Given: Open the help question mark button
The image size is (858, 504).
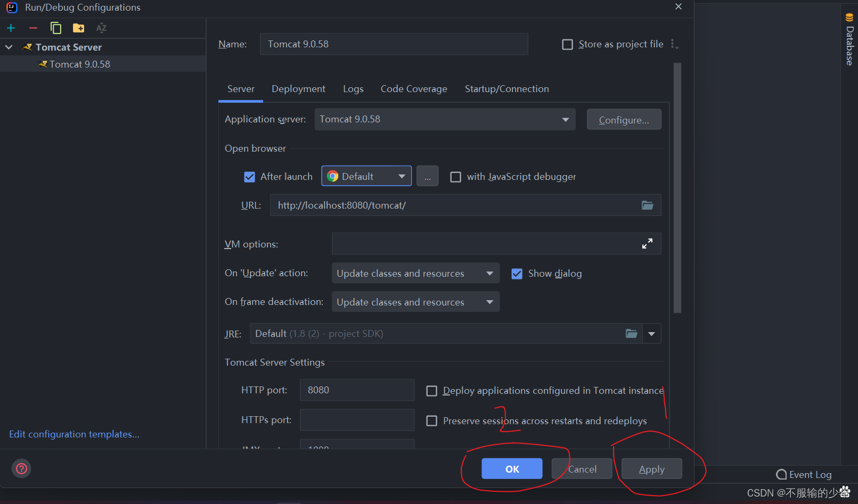Looking at the screenshot, I should click(21, 468).
